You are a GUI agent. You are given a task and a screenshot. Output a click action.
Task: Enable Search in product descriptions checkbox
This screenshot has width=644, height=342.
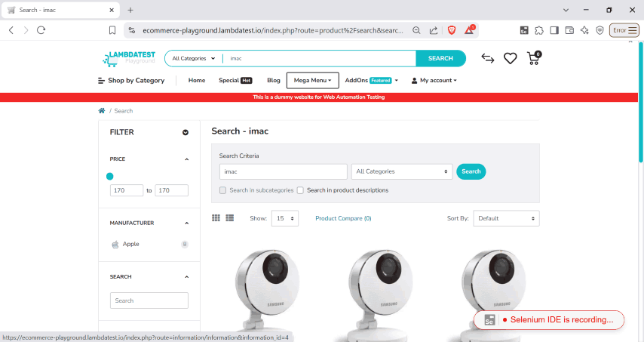pos(300,190)
